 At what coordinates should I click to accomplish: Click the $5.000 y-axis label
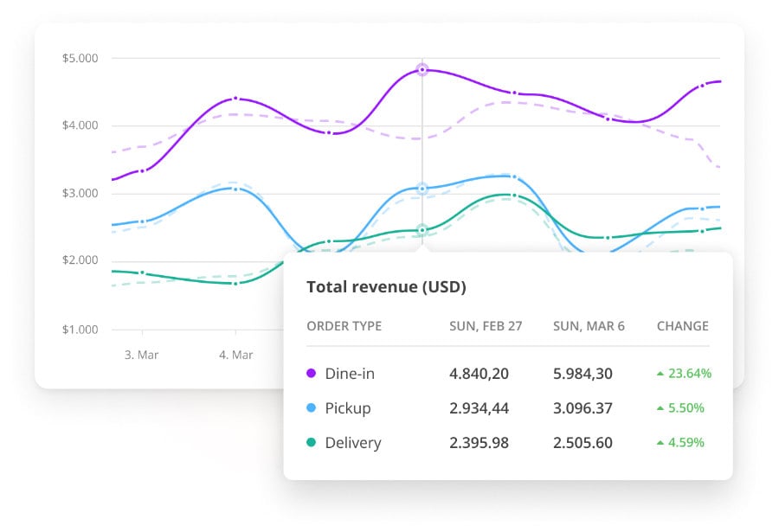click(80, 58)
